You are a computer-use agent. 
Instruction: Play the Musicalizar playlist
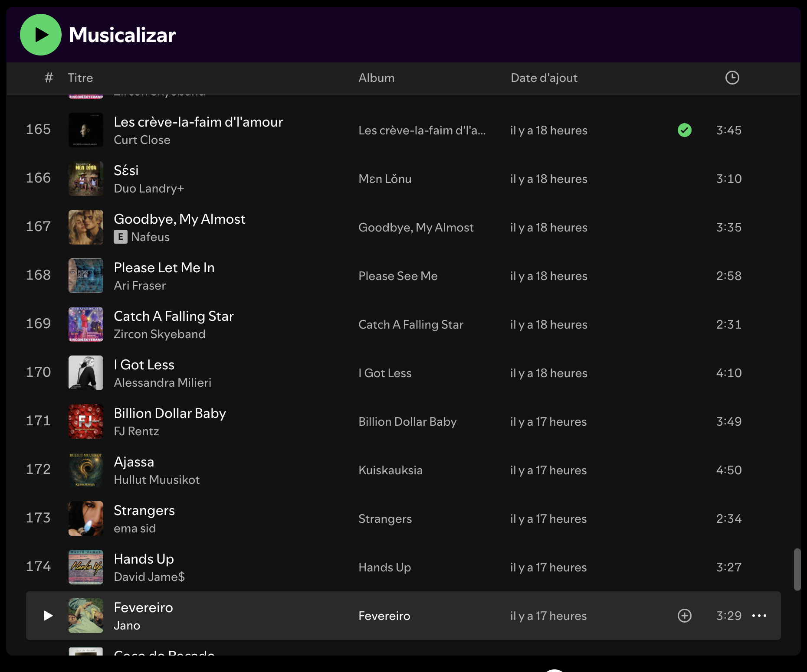coord(41,35)
